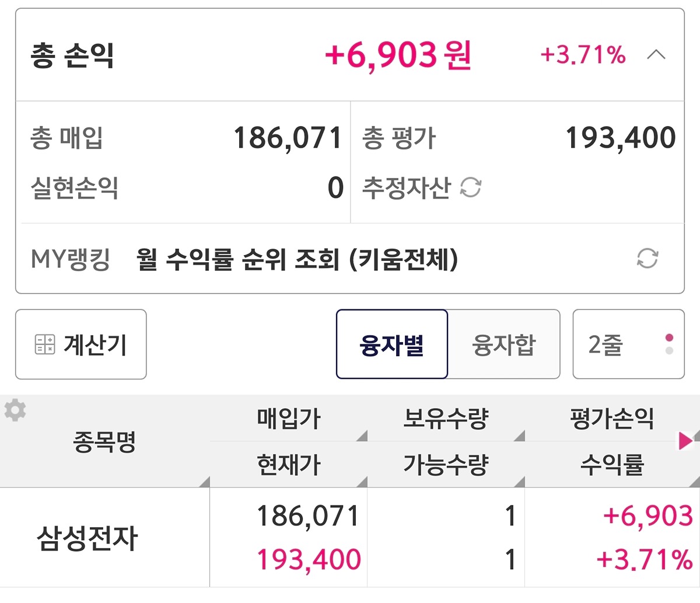Click the calculator icon in 계산기
The image size is (700, 603).
pyautogui.click(x=45, y=344)
